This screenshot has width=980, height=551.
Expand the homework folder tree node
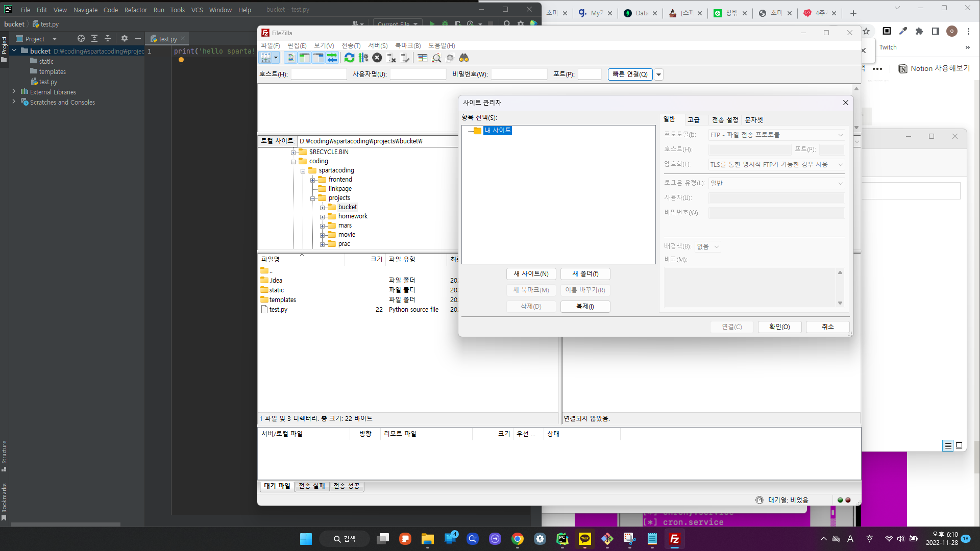(323, 217)
